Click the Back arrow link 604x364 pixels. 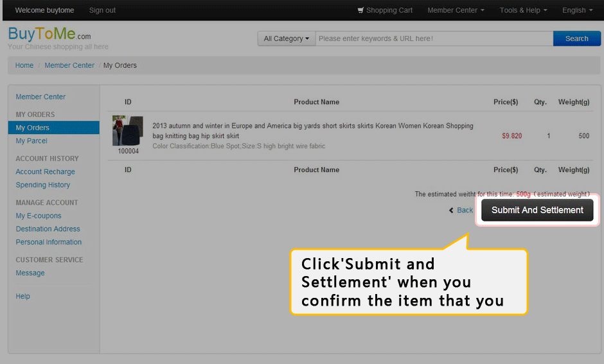461,210
